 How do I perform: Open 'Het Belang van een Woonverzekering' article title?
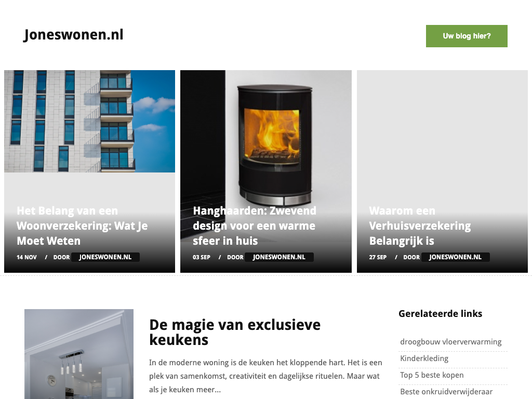[x=82, y=225]
